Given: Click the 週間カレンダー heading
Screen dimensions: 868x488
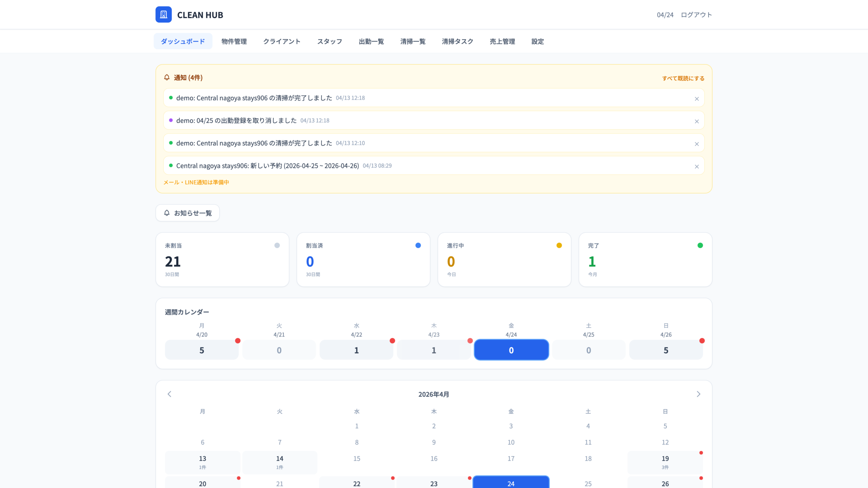Looking at the screenshot, I should [187, 312].
